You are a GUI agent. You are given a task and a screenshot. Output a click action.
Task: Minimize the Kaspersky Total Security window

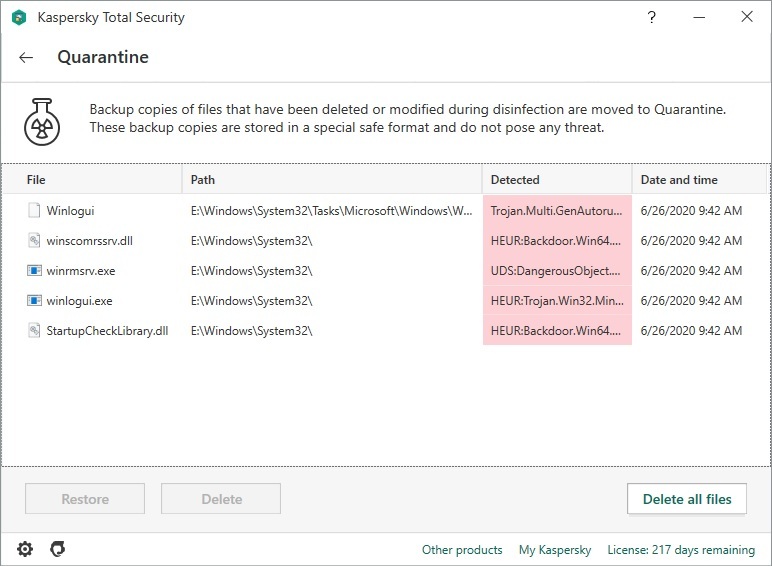[699, 17]
